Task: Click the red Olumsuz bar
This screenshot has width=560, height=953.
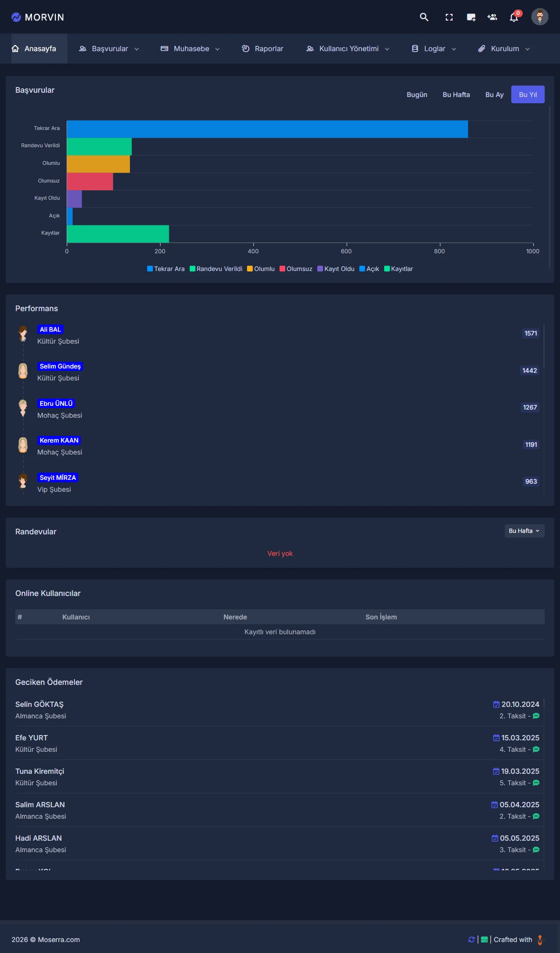Action: click(x=90, y=182)
